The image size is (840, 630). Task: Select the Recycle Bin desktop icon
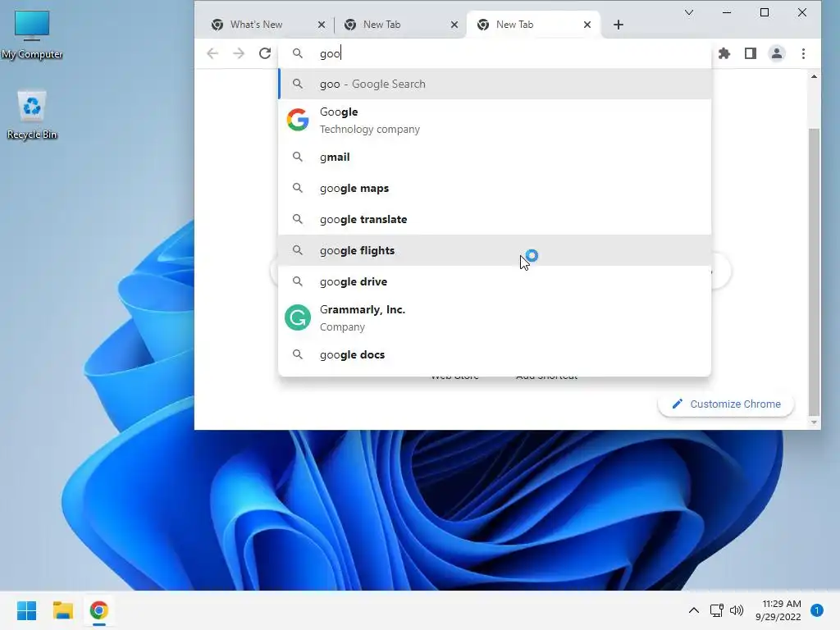tap(32, 115)
